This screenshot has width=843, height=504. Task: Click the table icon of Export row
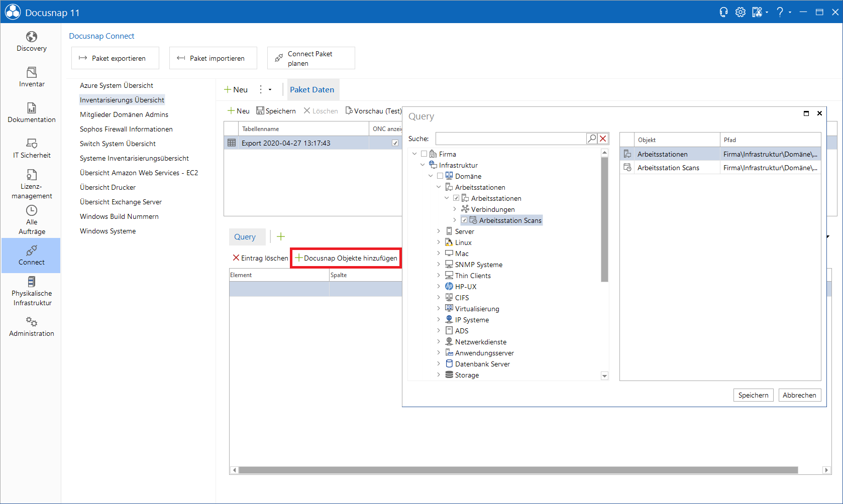[x=232, y=143]
